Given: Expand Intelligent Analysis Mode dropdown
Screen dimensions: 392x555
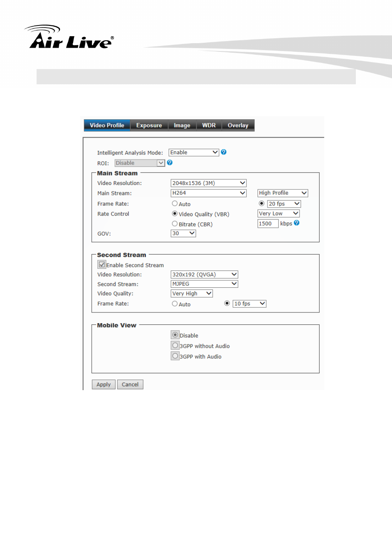Looking at the screenshot, I should (x=194, y=153).
